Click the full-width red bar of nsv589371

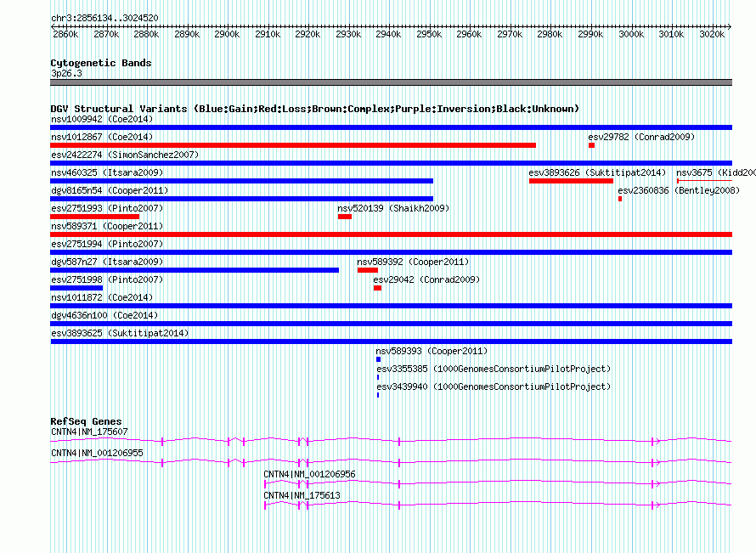click(391, 234)
